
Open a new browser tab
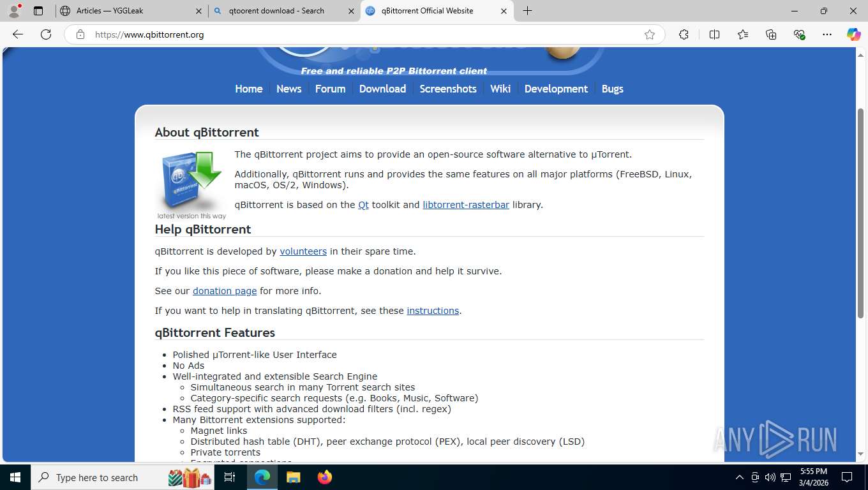(x=527, y=11)
